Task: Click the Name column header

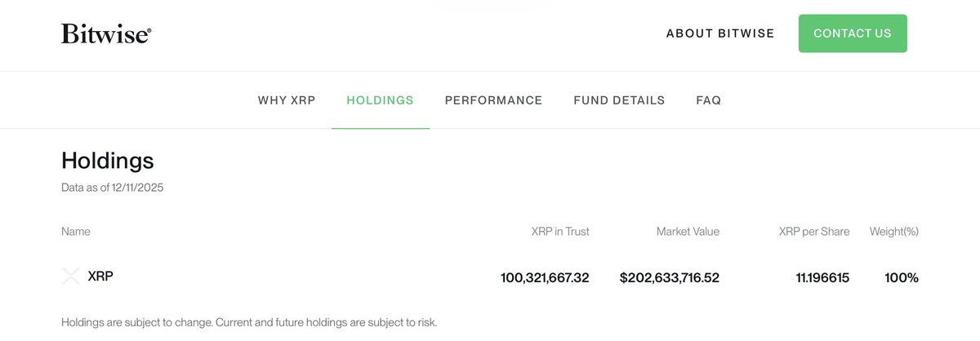Action: click(76, 232)
